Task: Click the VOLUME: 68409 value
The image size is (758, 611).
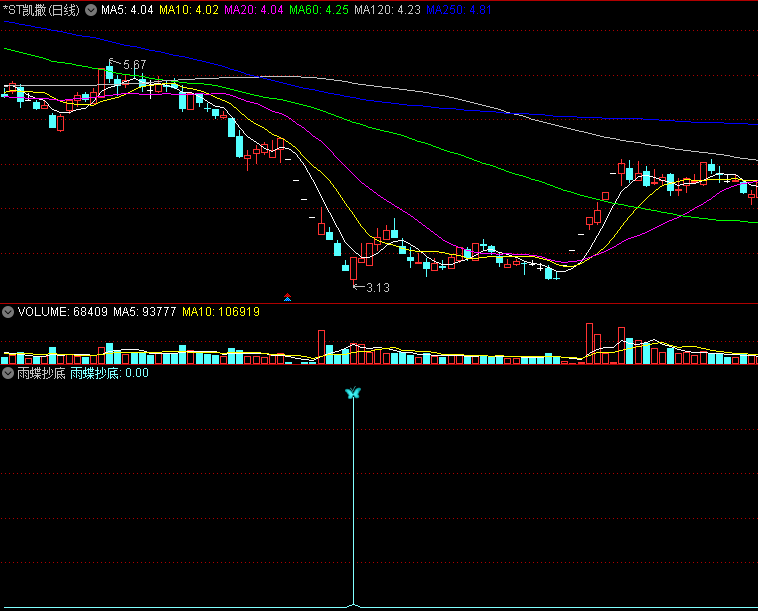Action: (x=62, y=312)
